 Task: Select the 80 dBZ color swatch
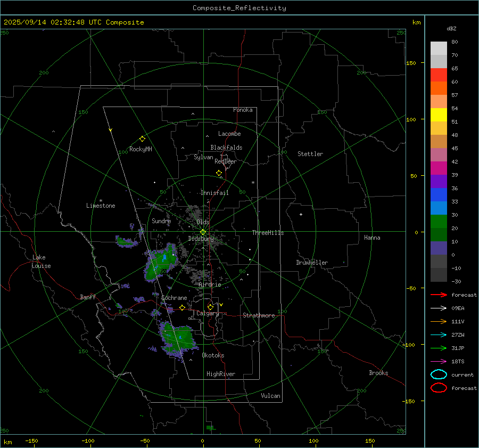[x=439, y=48]
